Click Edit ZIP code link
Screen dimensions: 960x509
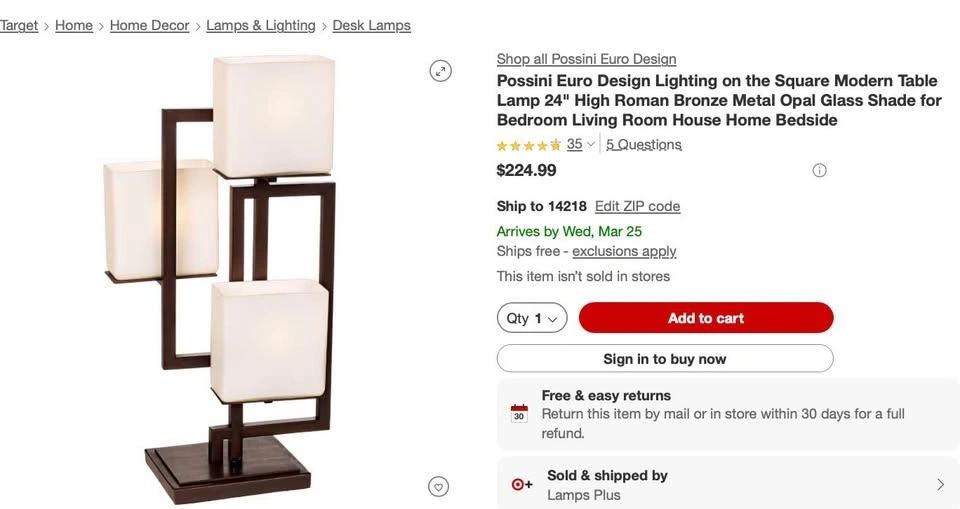tap(637, 206)
